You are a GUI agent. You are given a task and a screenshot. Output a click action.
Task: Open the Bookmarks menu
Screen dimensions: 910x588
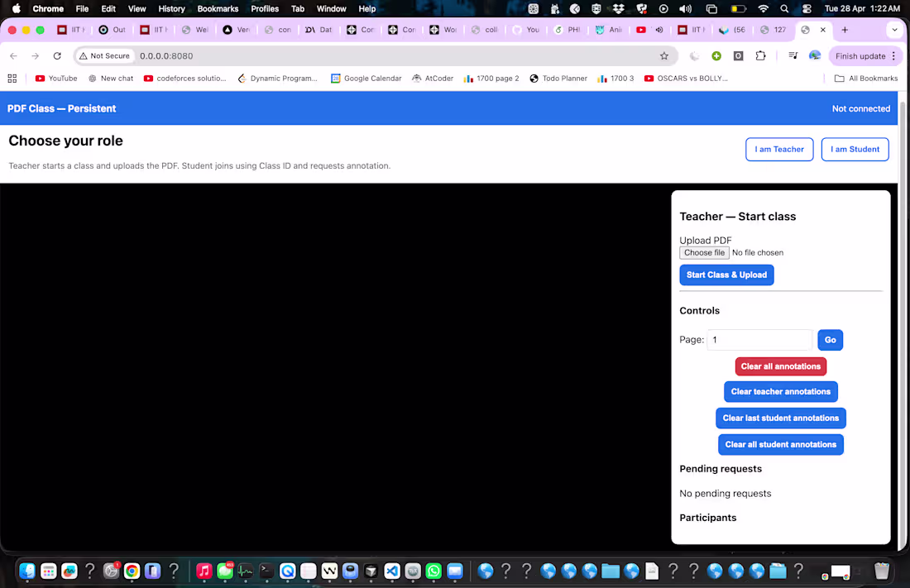pos(218,9)
